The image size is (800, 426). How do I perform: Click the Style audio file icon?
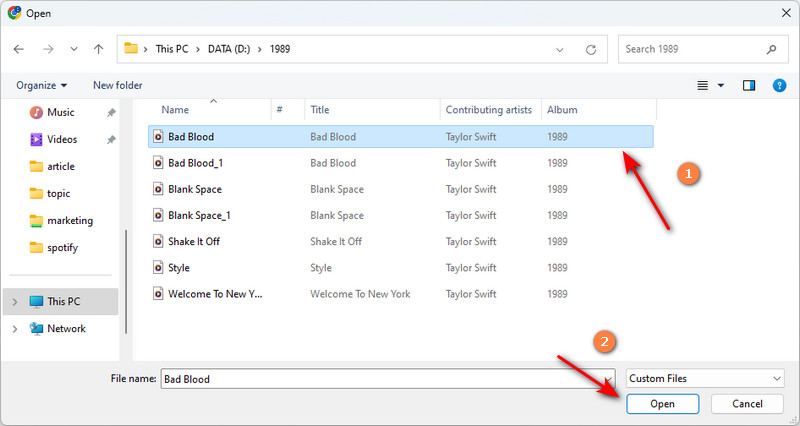(159, 267)
